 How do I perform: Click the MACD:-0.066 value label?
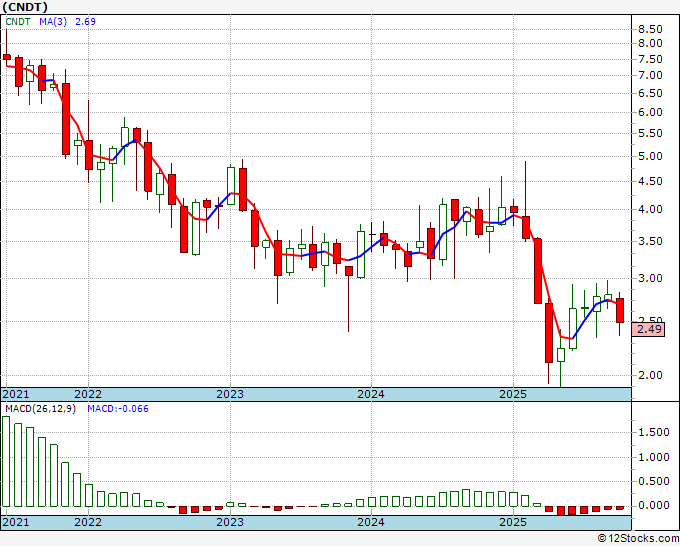(118, 409)
